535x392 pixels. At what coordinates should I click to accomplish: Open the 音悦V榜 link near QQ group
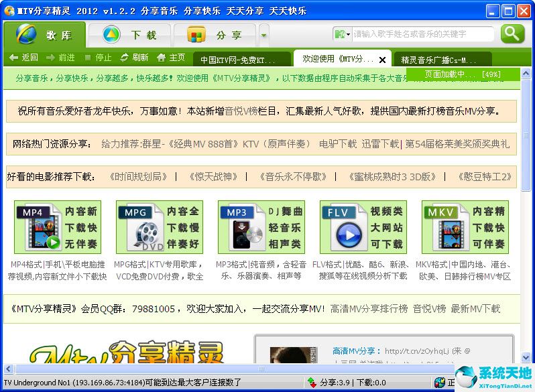429,309
